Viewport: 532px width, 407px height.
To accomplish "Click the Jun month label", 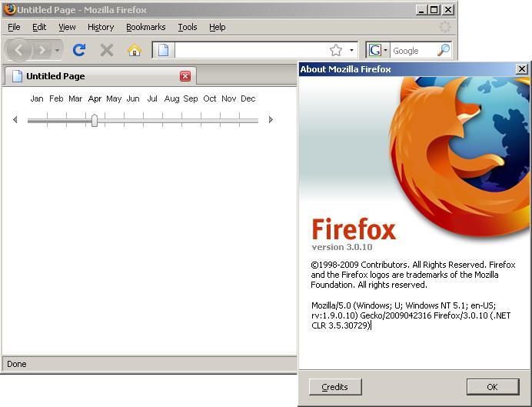I will [x=133, y=98].
